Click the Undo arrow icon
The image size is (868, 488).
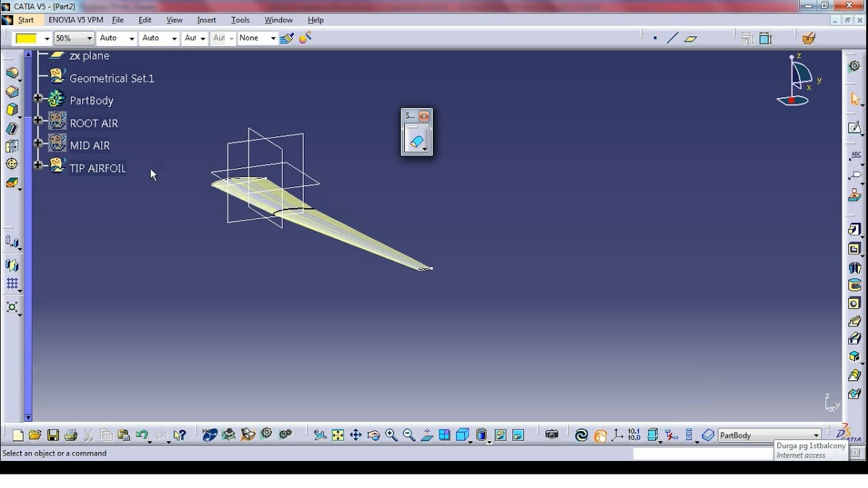(142, 435)
